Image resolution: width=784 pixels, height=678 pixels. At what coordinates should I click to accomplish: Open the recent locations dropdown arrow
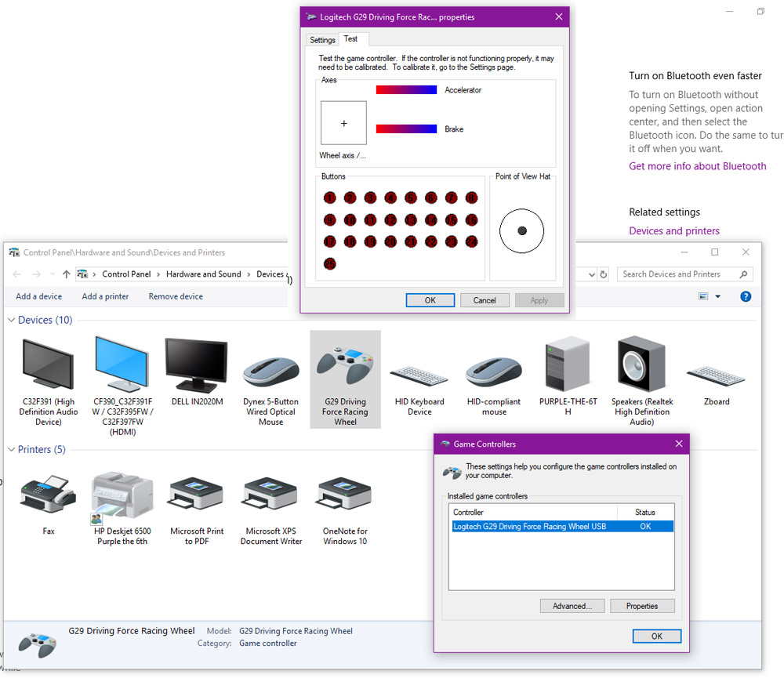pos(53,274)
